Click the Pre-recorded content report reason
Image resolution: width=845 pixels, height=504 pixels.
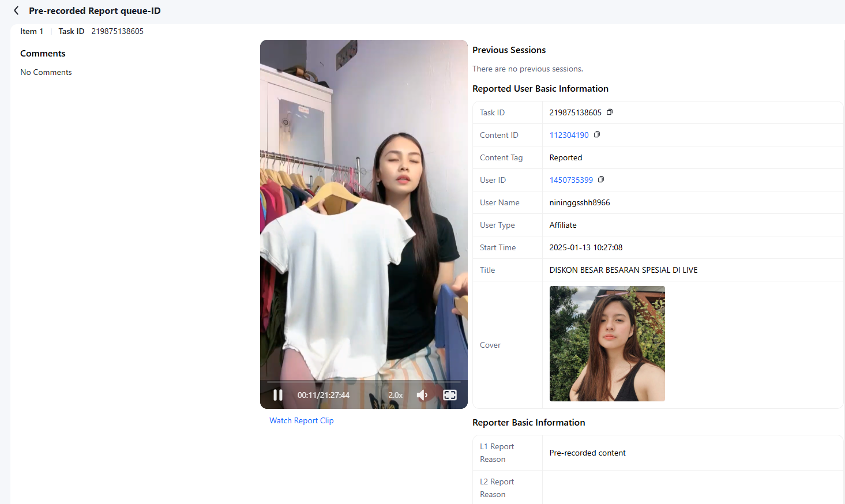587,453
